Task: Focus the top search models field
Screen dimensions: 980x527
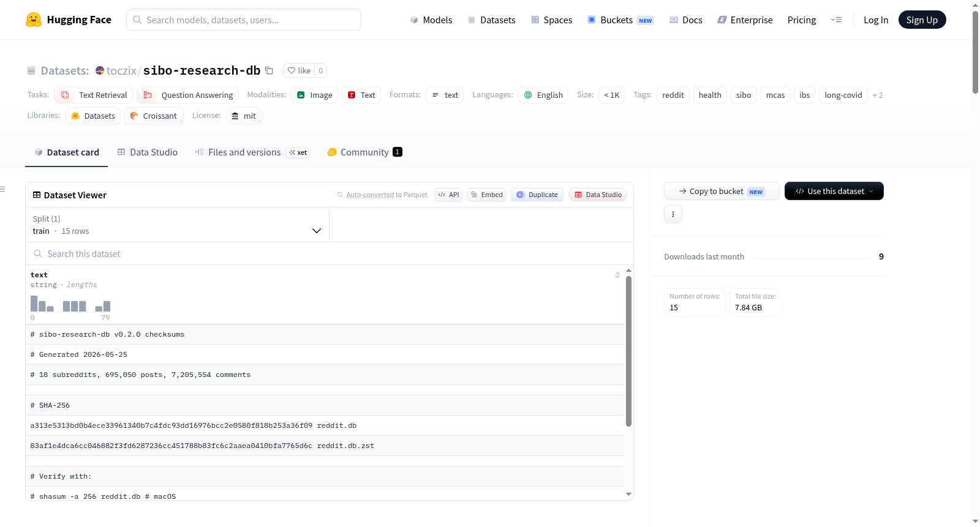Action: click(x=244, y=20)
